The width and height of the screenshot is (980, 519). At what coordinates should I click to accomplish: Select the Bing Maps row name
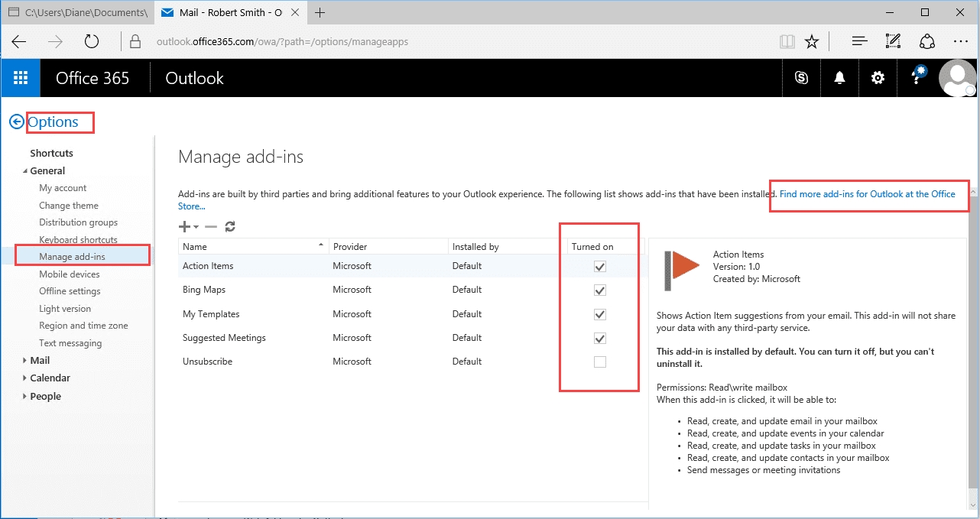pos(204,290)
